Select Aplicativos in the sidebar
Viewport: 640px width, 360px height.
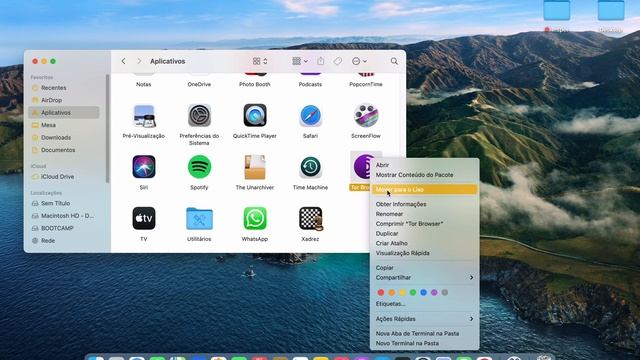[64, 113]
